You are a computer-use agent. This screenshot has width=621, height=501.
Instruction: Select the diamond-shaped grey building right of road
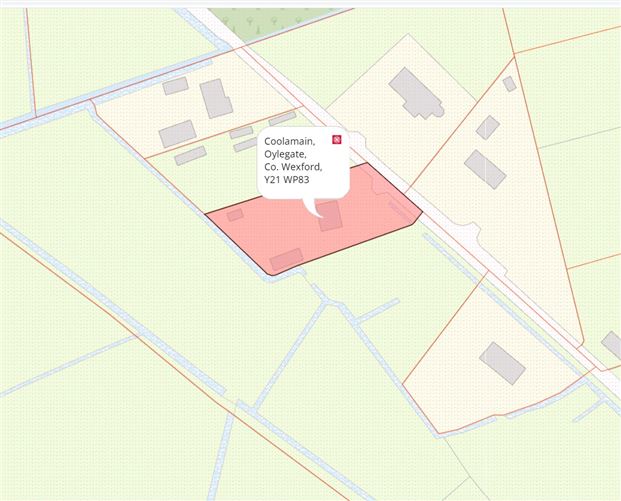pos(488,128)
